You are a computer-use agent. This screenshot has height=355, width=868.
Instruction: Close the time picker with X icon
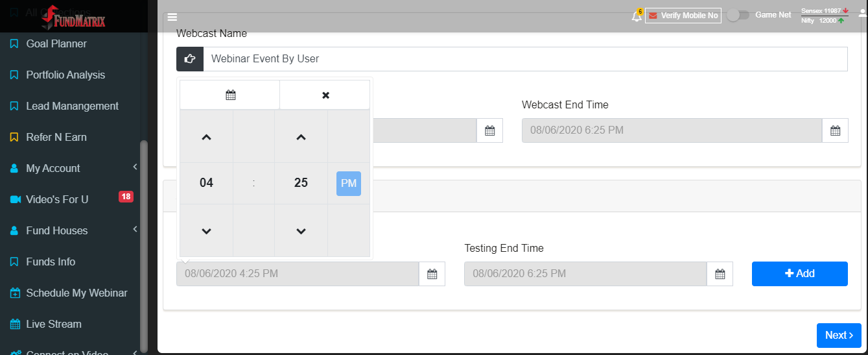tap(325, 95)
